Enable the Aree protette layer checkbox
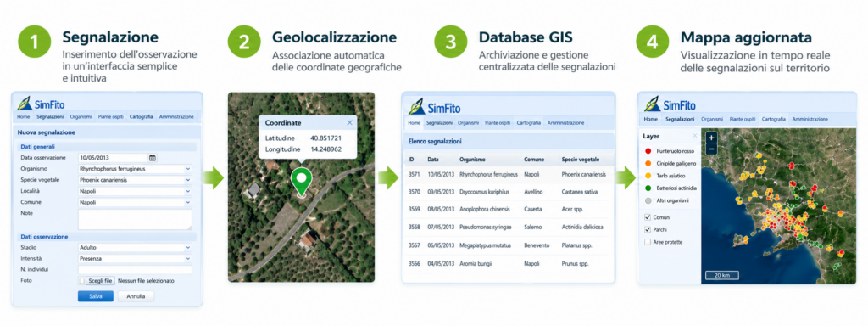868x326 pixels. (x=648, y=242)
